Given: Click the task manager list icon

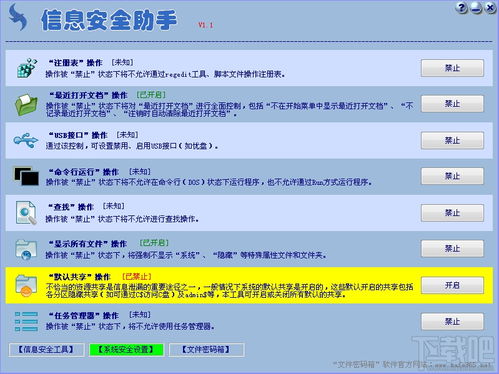Looking at the screenshot, I should (x=26, y=322).
